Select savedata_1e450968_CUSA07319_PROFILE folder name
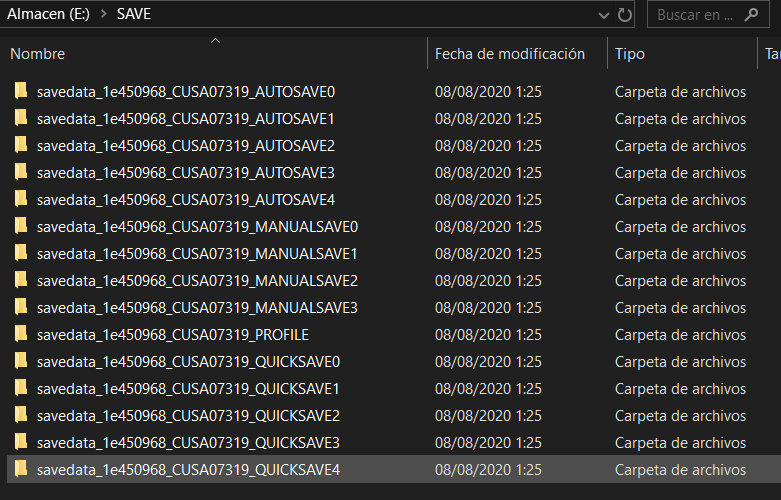Viewport: 781px width, 500px height. coord(173,334)
